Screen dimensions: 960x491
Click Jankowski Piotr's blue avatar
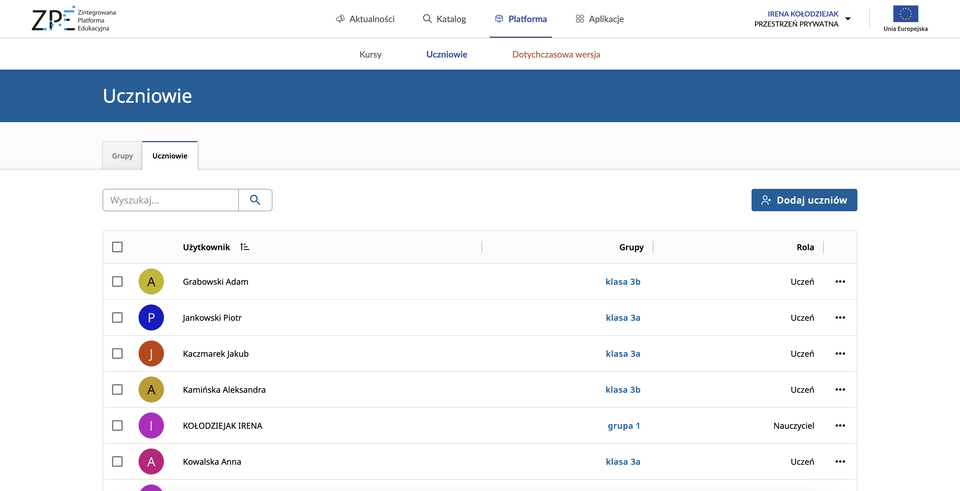pos(151,318)
